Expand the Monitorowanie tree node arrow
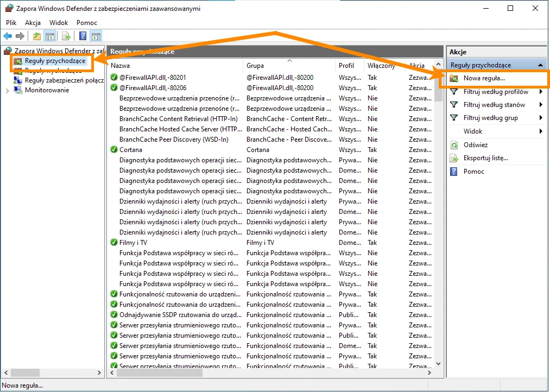The width and height of the screenshot is (550, 392). [x=8, y=91]
